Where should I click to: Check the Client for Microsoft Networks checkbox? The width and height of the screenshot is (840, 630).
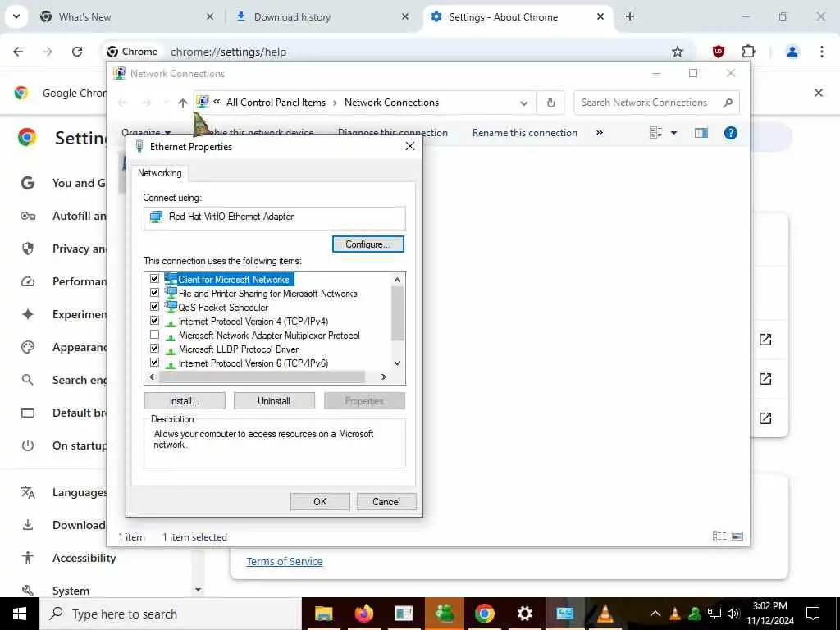coord(155,279)
